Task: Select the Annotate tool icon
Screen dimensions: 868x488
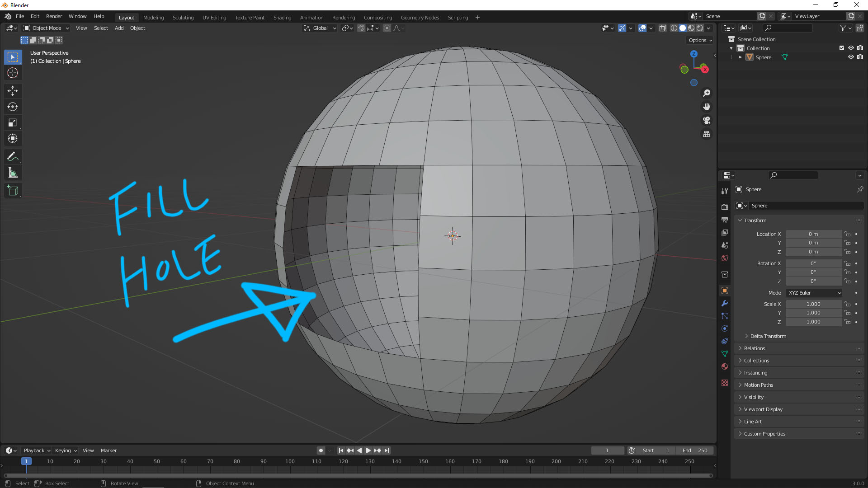Action: [x=13, y=156]
